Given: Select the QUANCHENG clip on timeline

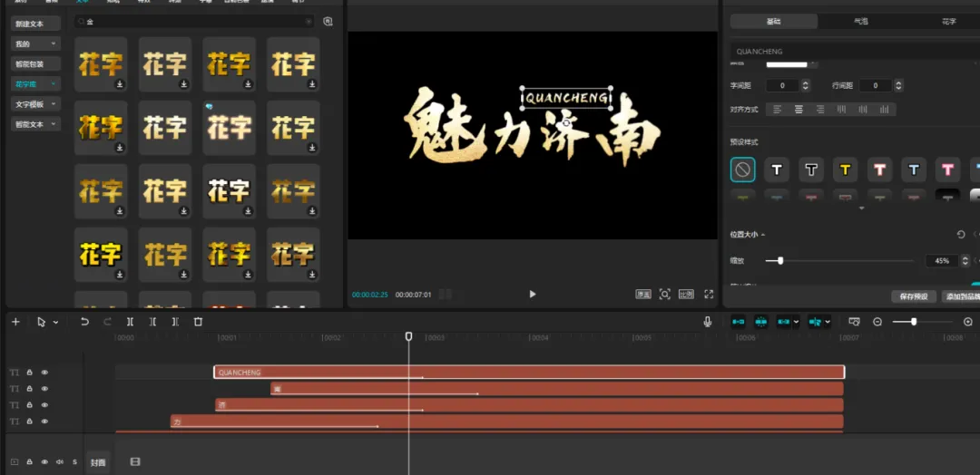Looking at the screenshot, I should click(x=529, y=372).
